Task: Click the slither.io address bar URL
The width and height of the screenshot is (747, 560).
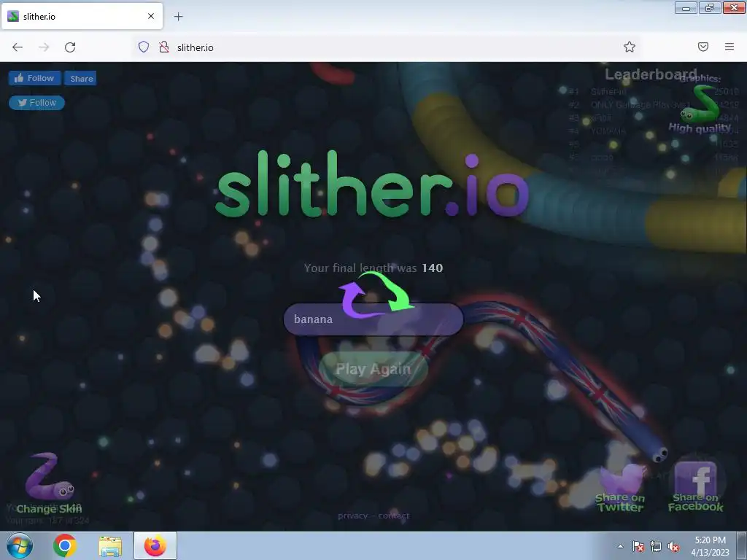Action: (x=196, y=47)
